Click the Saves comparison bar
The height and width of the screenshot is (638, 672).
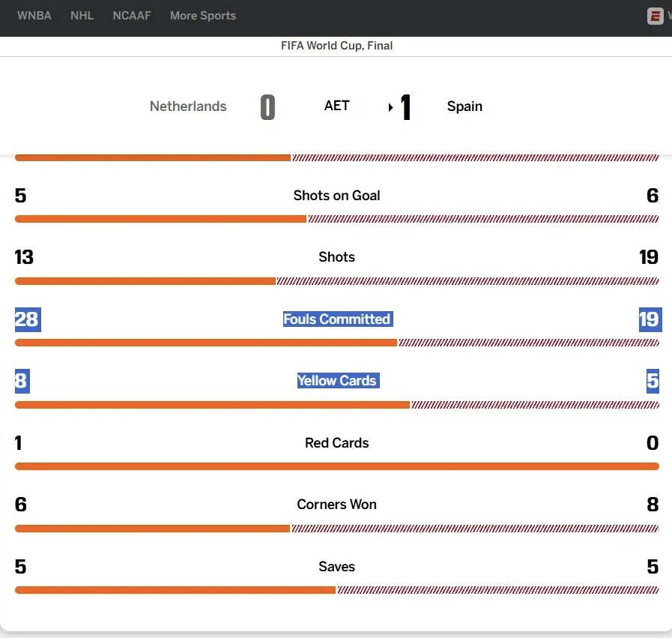337,591
